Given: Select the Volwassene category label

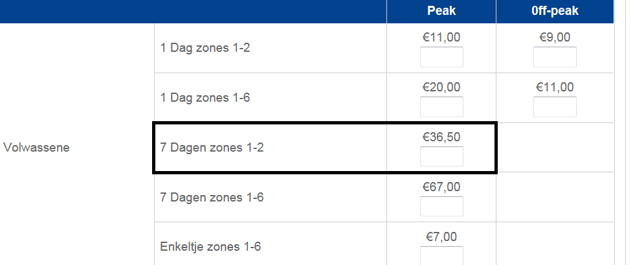Looking at the screenshot, I should [36, 148].
